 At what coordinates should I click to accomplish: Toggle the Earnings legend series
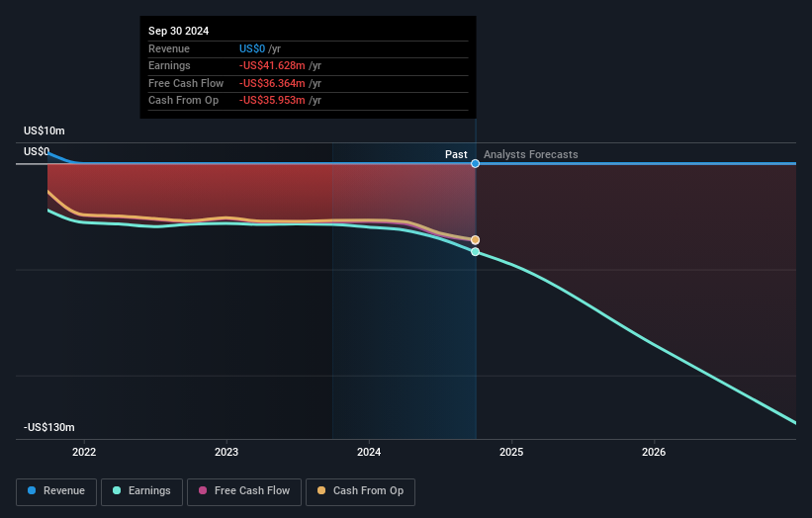[x=141, y=491]
